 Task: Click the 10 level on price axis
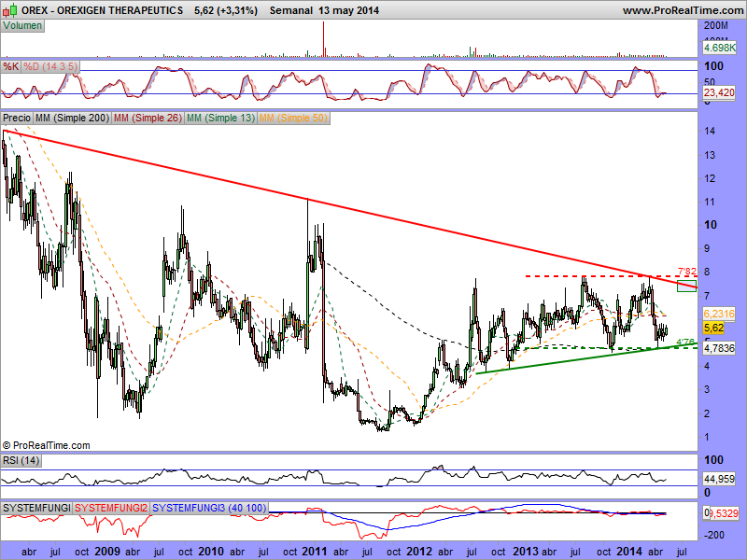click(711, 225)
